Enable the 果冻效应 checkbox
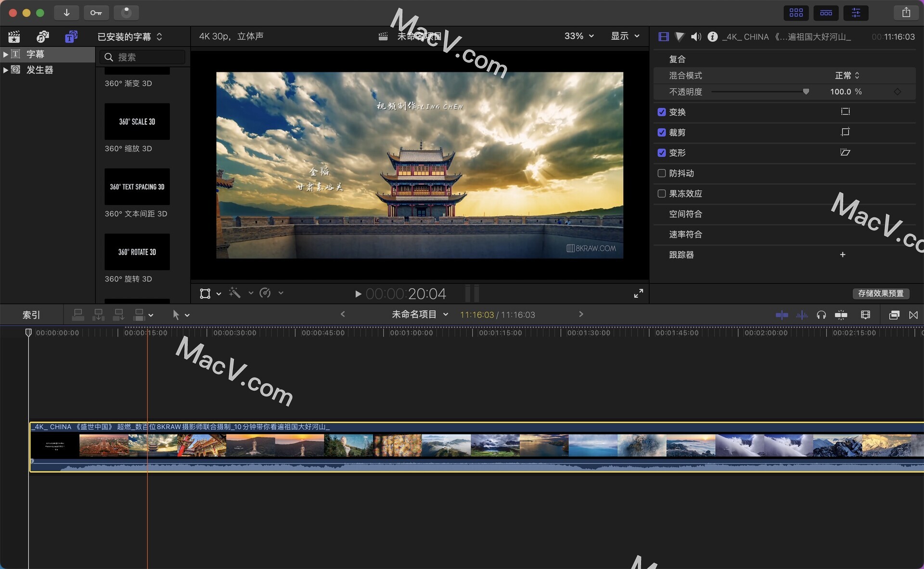This screenshot has width=924, height=569. tap(662, 193)
